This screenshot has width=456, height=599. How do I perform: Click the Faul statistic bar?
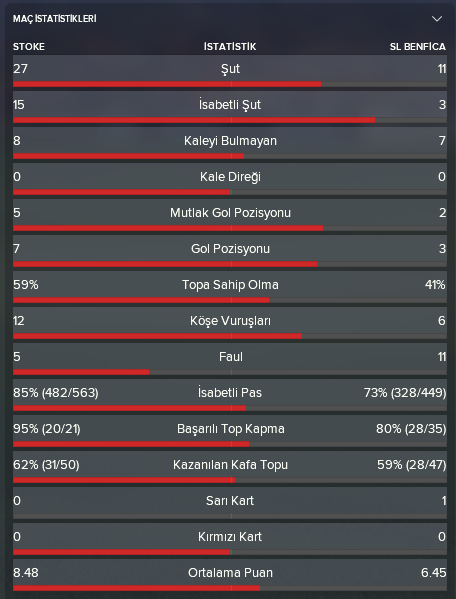point(230,372)
